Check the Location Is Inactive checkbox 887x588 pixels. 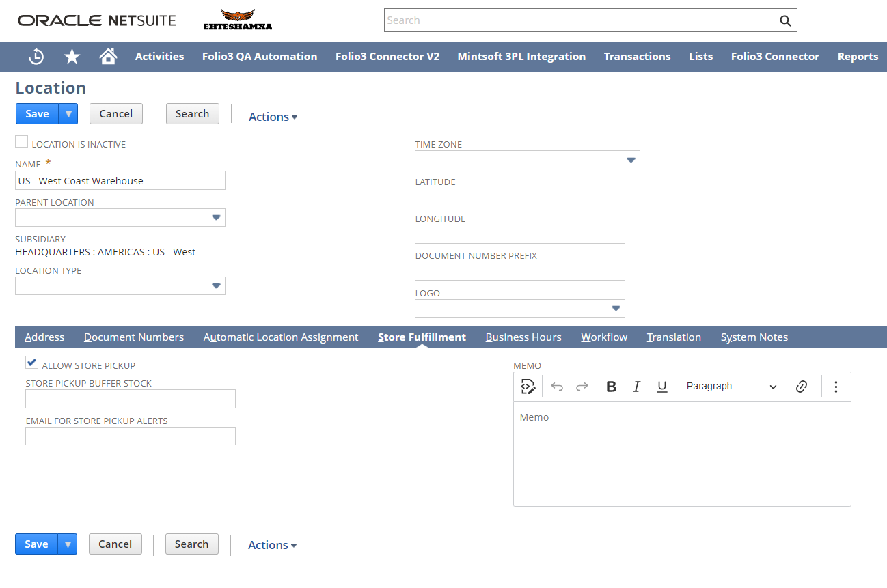[x=22, y=142]
